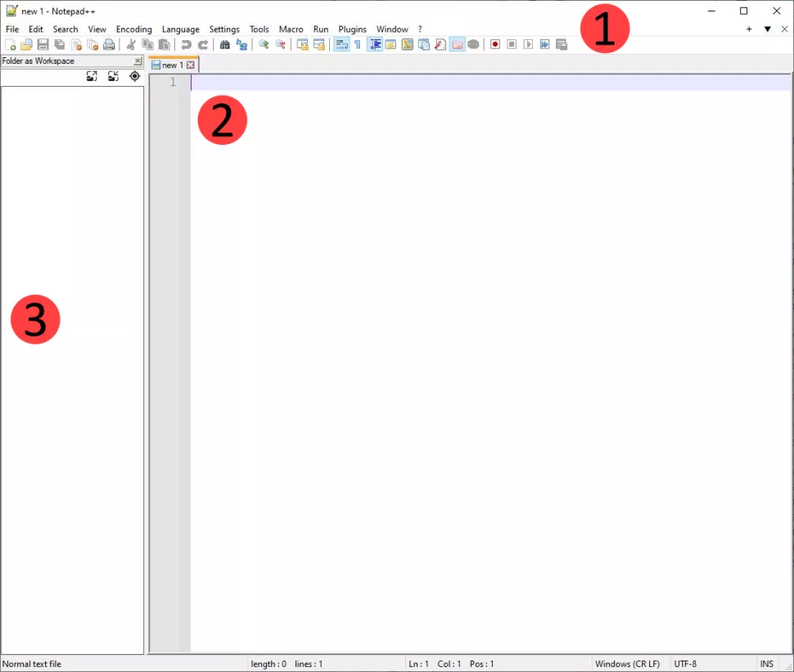Toggle word wrap in toolbar
This screenshot has height=672, width=794.
pyautogui.click(x=342, y=44)
